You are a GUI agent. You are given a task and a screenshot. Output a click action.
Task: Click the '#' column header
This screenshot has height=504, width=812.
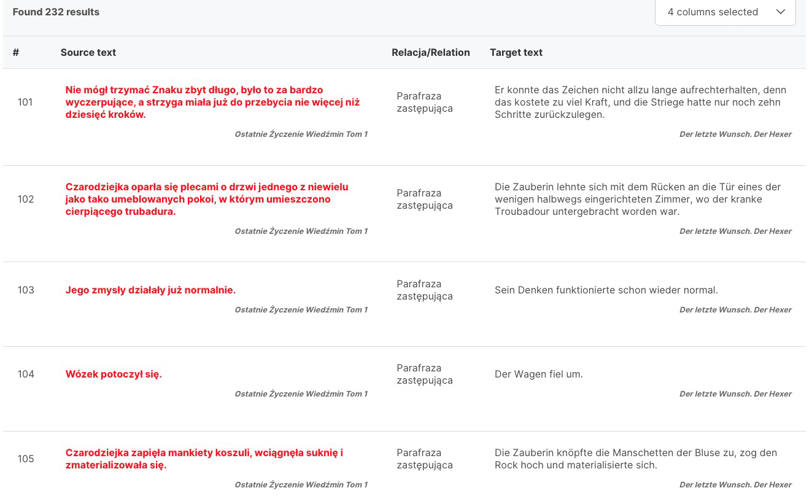[16, 53]
